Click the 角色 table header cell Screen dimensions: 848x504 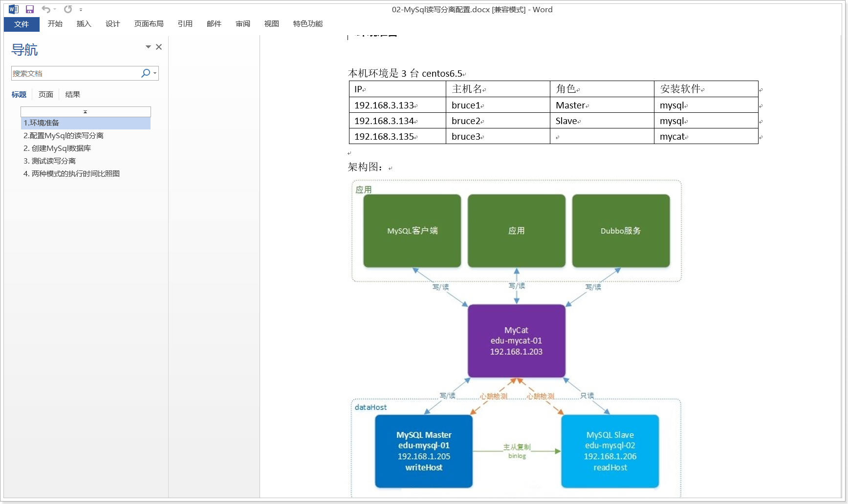point(602,89)
